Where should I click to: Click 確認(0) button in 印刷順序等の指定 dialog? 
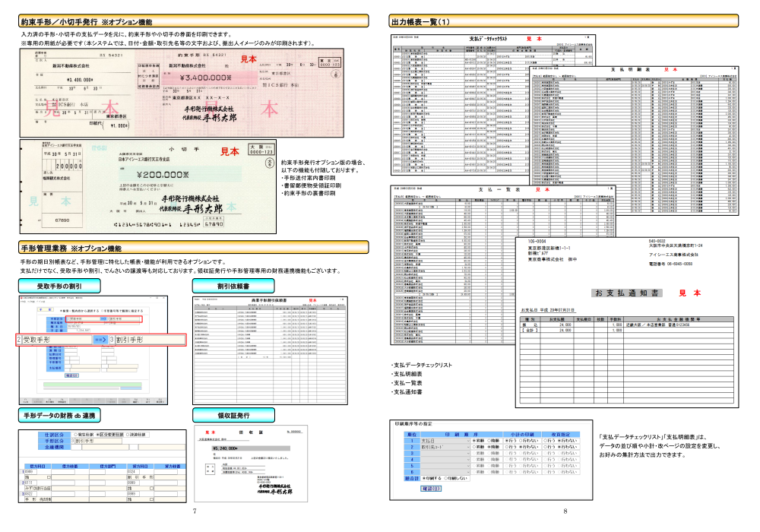click(x=431, y=489)
